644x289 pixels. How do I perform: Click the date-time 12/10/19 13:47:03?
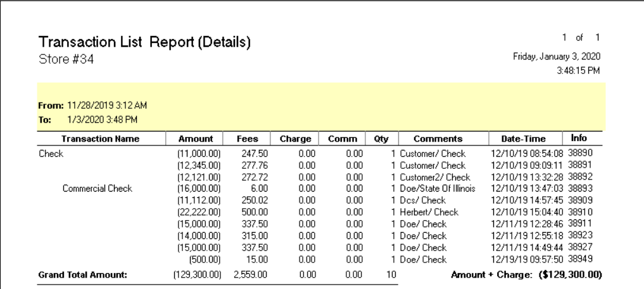(x=527, y=188)
